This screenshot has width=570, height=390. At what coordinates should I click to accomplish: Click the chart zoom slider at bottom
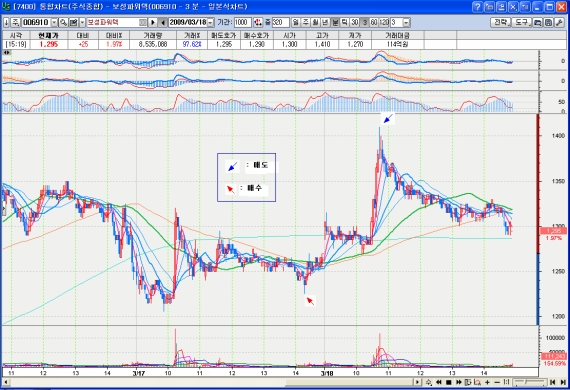pos(529,382)
